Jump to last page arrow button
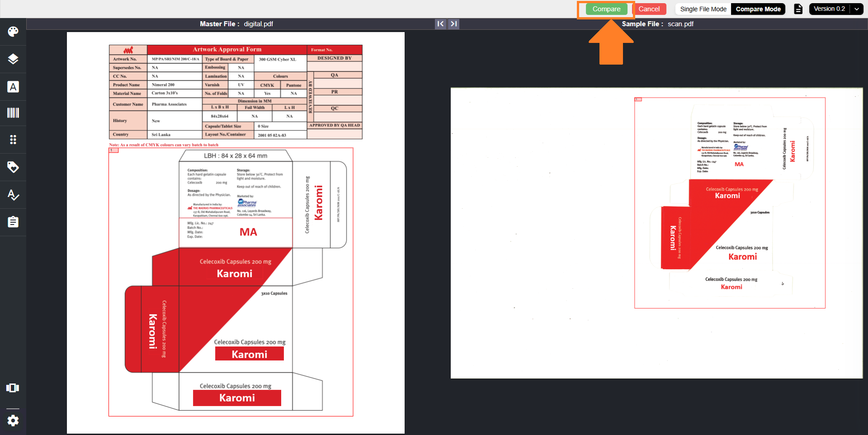868x435 pixels. coord(454,24)
